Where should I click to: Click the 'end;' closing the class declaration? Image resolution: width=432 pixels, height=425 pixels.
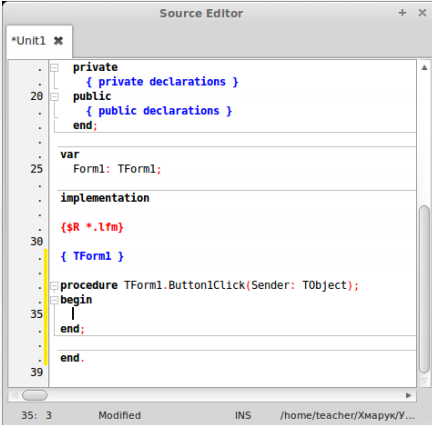pyautogui.click(x=85, y=126)
